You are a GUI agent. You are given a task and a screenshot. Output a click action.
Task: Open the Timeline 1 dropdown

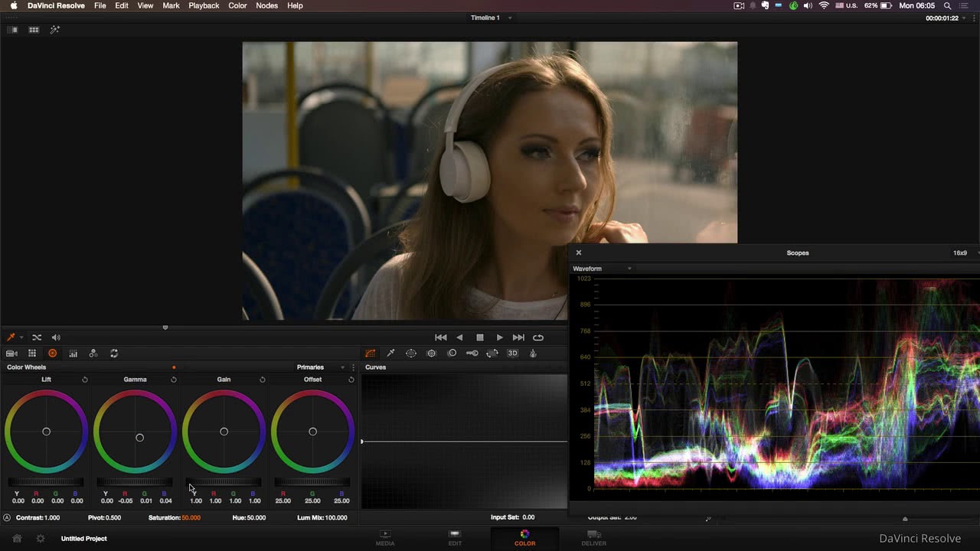tap(510, 18)
